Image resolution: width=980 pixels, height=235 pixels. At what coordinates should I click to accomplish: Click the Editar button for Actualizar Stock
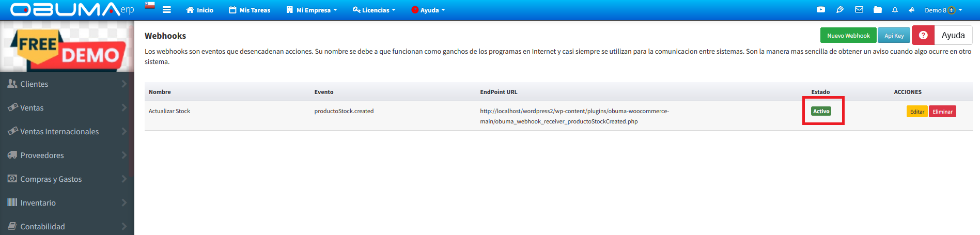point(917,112)
